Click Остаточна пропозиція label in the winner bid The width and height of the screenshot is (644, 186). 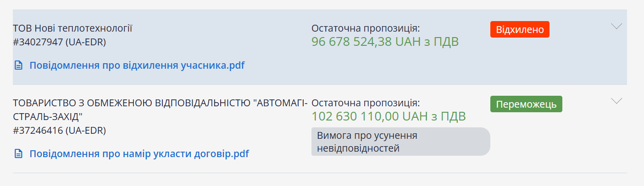point(366,103)
